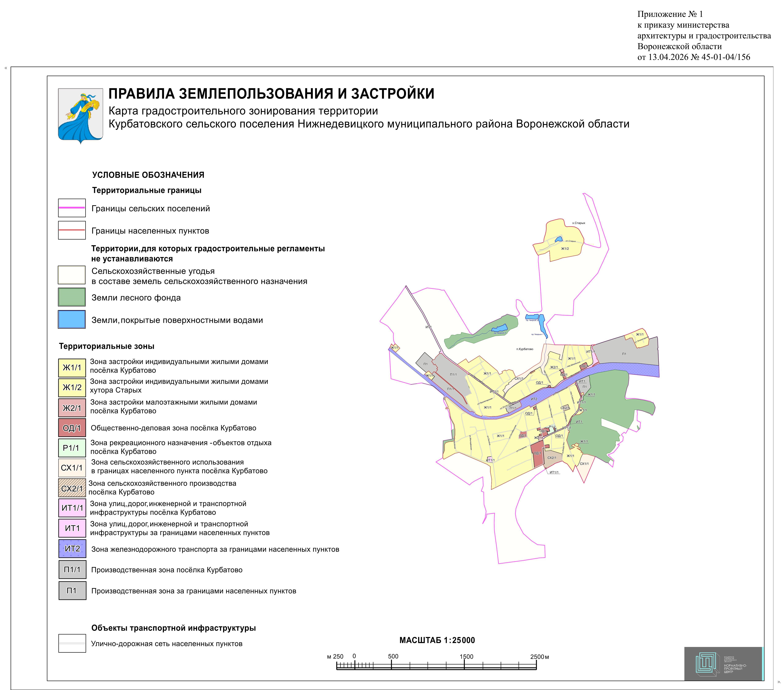Click the СХ1/1 legend swatch

[72, 468]
